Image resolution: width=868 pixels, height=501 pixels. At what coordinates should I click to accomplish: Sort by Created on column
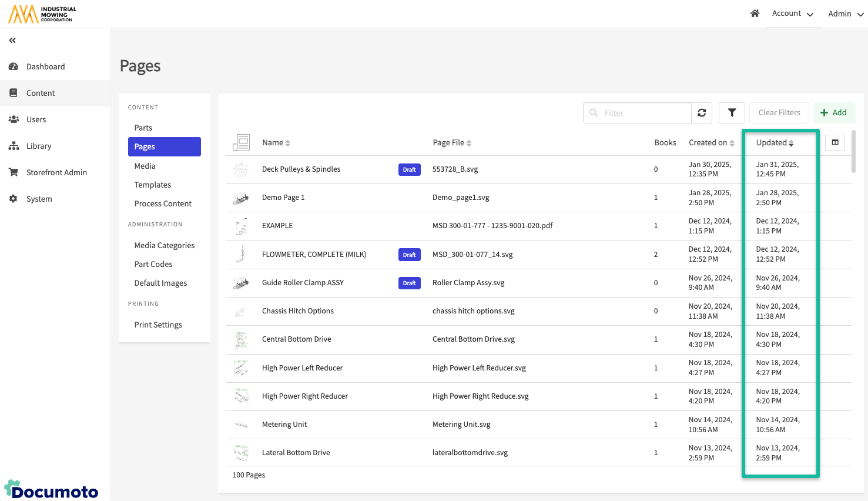pyautogui.click(x=711, y=143)
